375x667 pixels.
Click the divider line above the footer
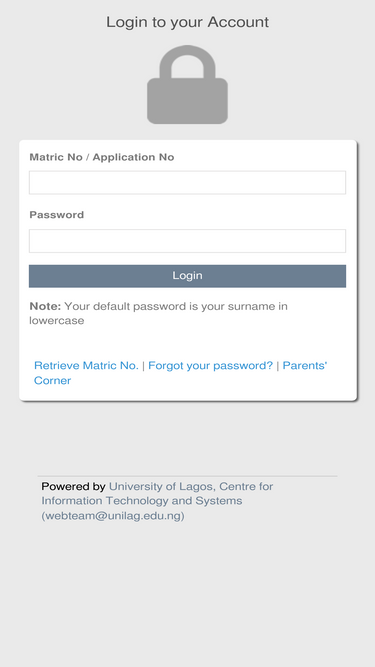(x=187, y=476)
